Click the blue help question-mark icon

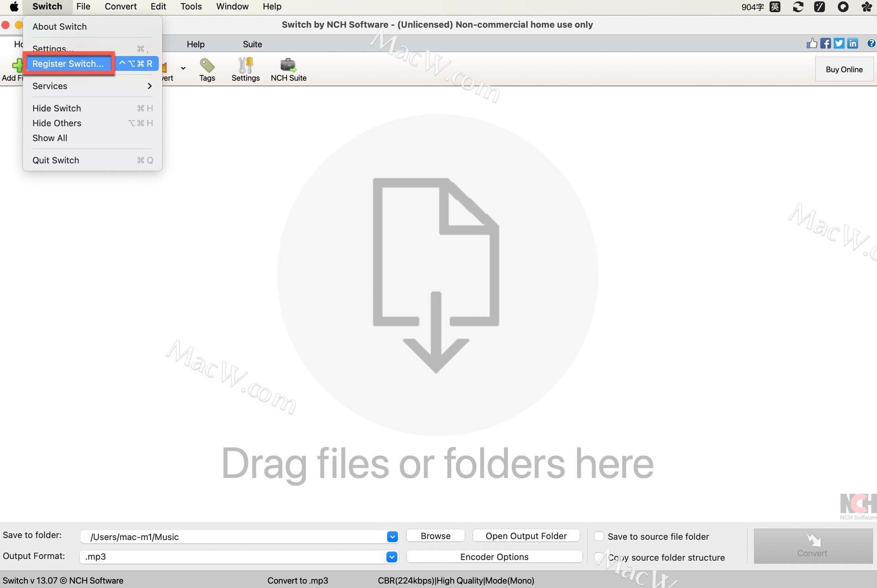pyautogui.click(x=871, y=43)
